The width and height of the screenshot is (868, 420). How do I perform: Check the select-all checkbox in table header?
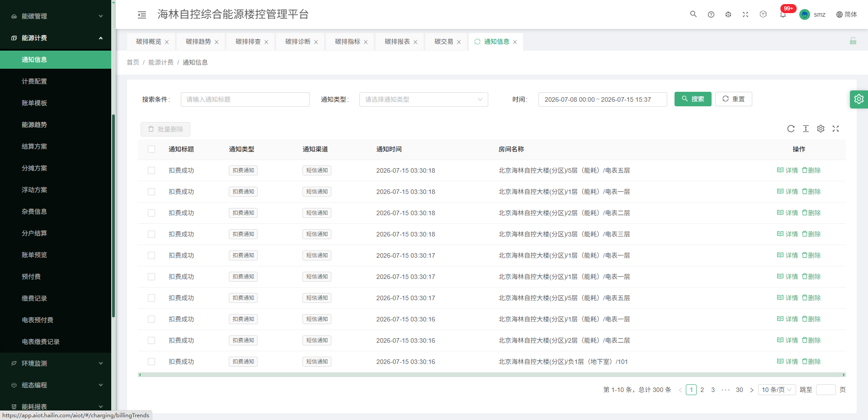pos(151,149)
